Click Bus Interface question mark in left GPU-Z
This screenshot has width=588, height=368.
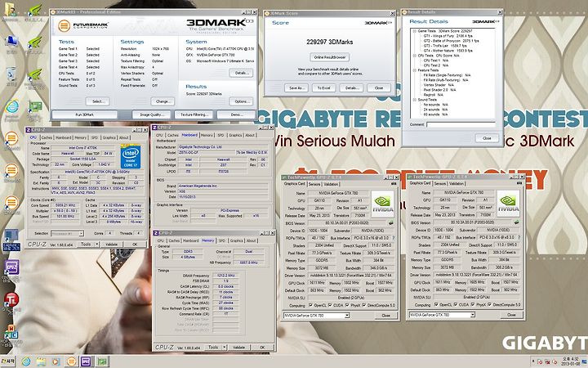pos(394,238)
